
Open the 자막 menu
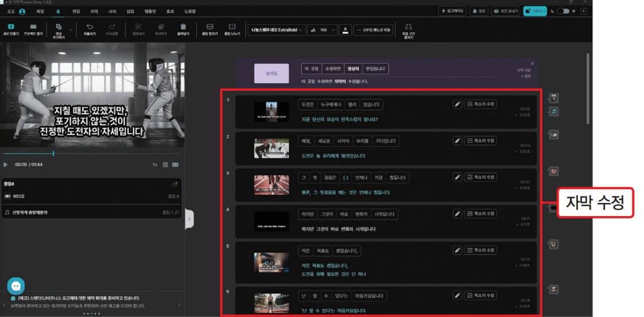(94, 11)
